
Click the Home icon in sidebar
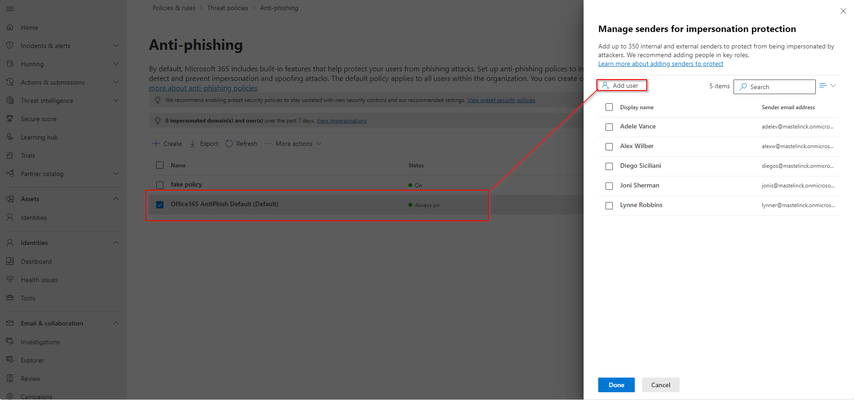[x=9, y=27]
